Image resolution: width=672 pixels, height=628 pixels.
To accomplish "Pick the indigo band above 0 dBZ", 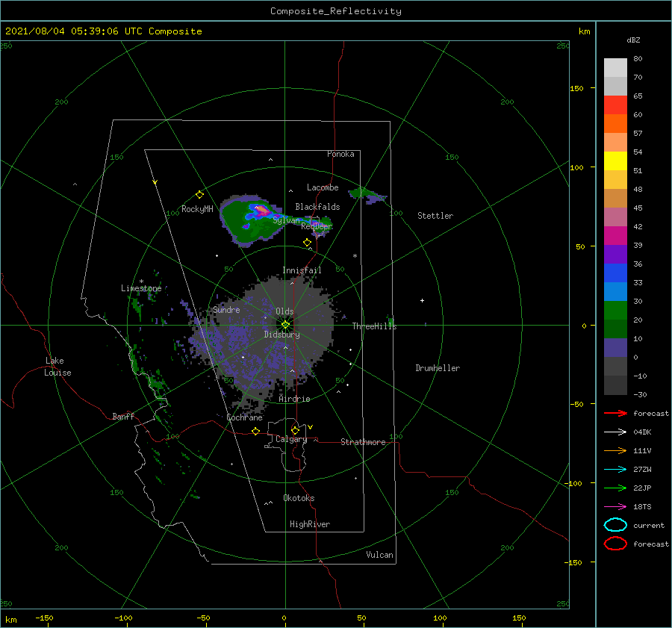I will (x=615, y=348).
